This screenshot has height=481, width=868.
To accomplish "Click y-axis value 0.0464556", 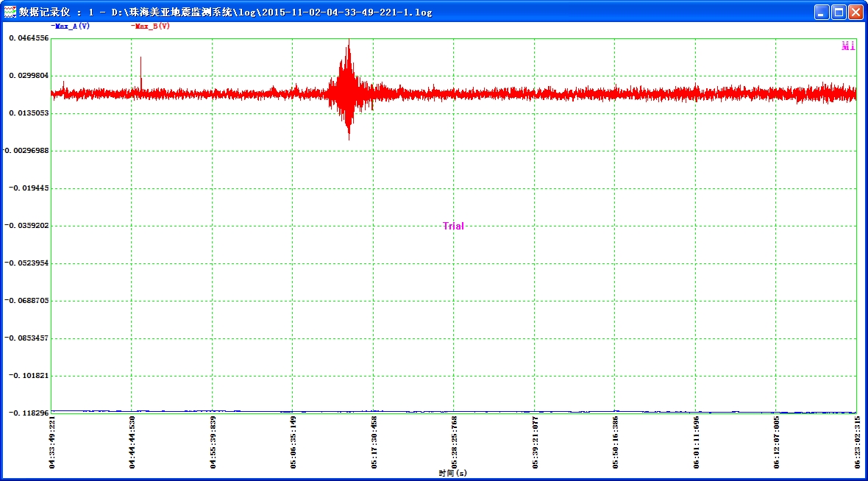I will [x=29, y=38].
